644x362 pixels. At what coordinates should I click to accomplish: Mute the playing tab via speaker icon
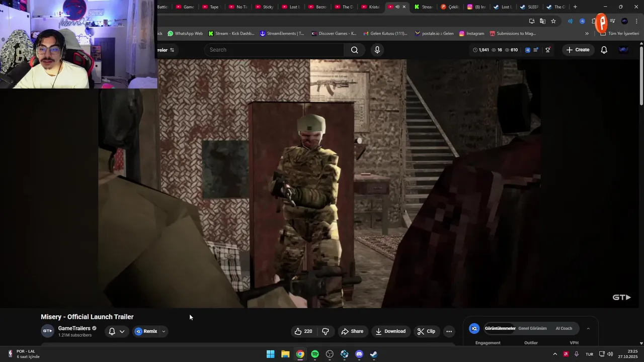pos(397,7)
